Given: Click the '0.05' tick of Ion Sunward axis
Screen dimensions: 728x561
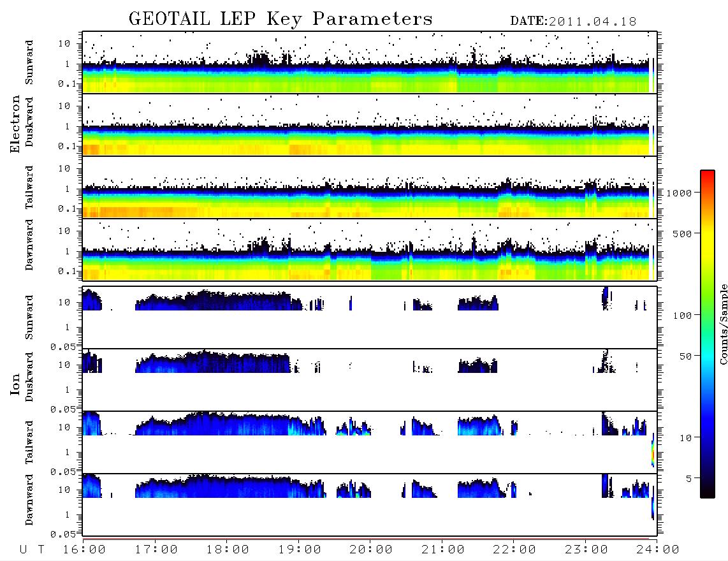Looking at the screenshot, I should coord(63,347).
